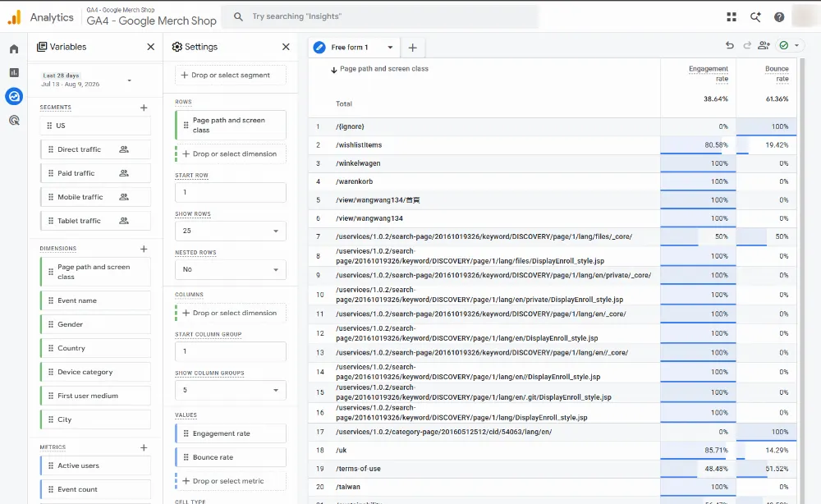The height and width of the screenshot is (504, 821).
Task: Add a new dimension with plus icon
Action: tap(144, 249)
